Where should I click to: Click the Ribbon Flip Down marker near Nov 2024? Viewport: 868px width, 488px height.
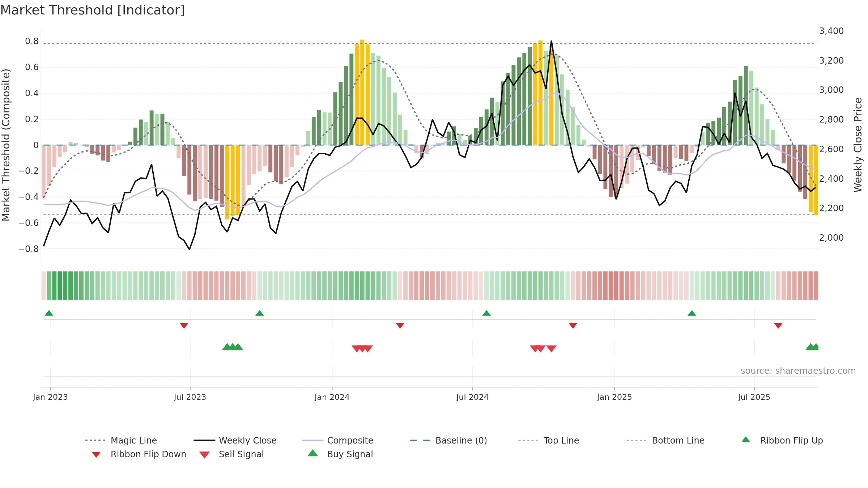(573, 326)
